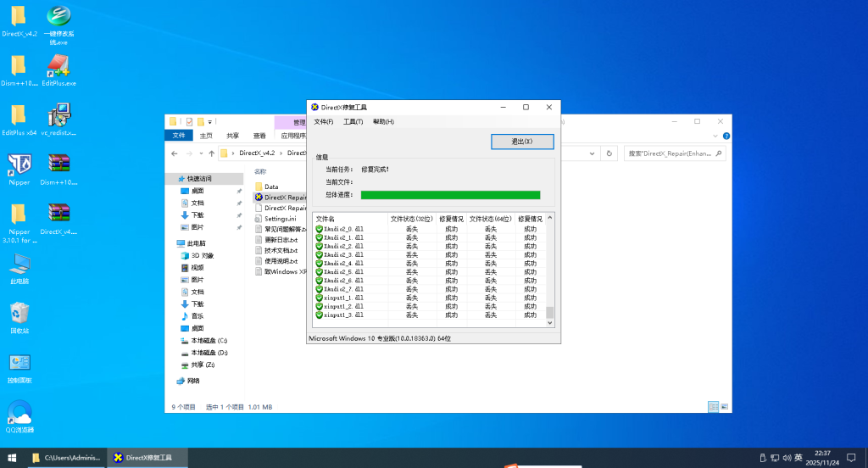Expand the recent locations dropdown in Explorer
The width and height of the screenshot is (868, 468).
click(201, 153)
